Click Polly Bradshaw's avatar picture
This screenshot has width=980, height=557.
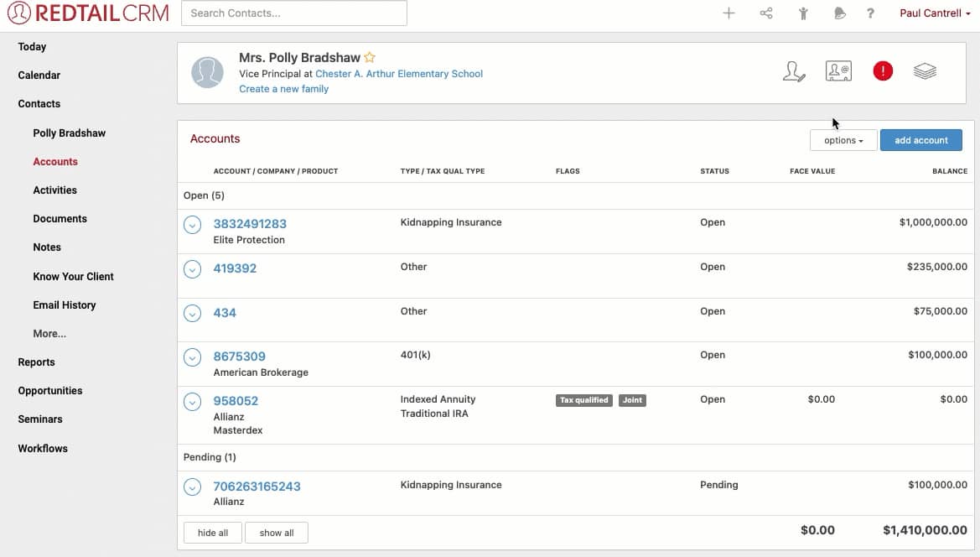(208, 72)
